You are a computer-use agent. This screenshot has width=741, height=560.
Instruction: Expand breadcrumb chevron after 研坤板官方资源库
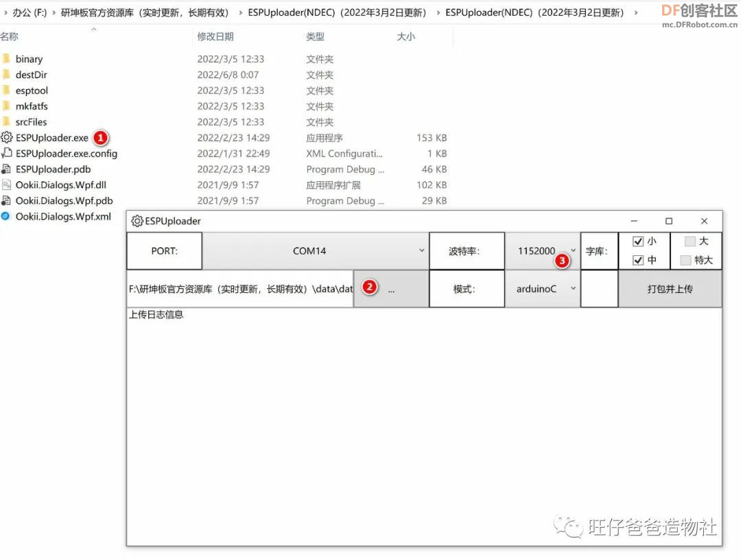pos(241,12)
